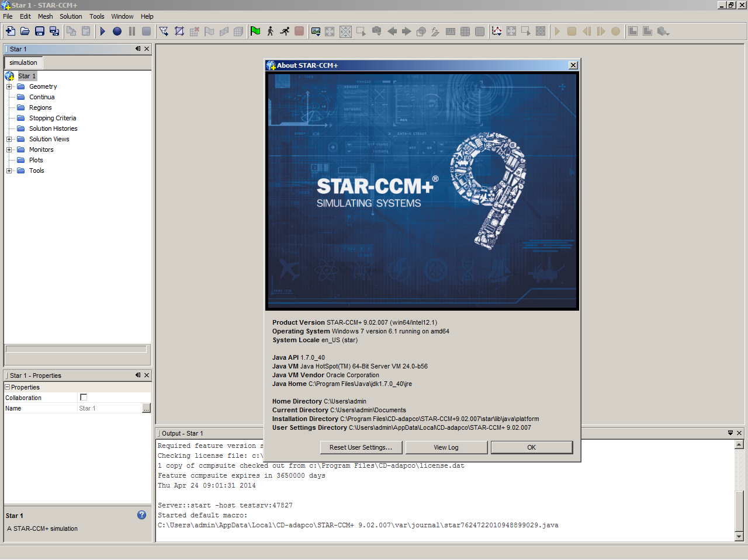Click the grayed right arrow view icon
This screenshot has height=560, width=748.
(407, 31)
